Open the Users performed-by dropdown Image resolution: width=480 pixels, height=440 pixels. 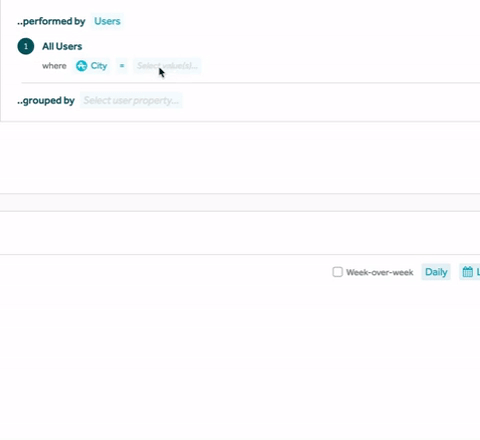click(107, 21)
